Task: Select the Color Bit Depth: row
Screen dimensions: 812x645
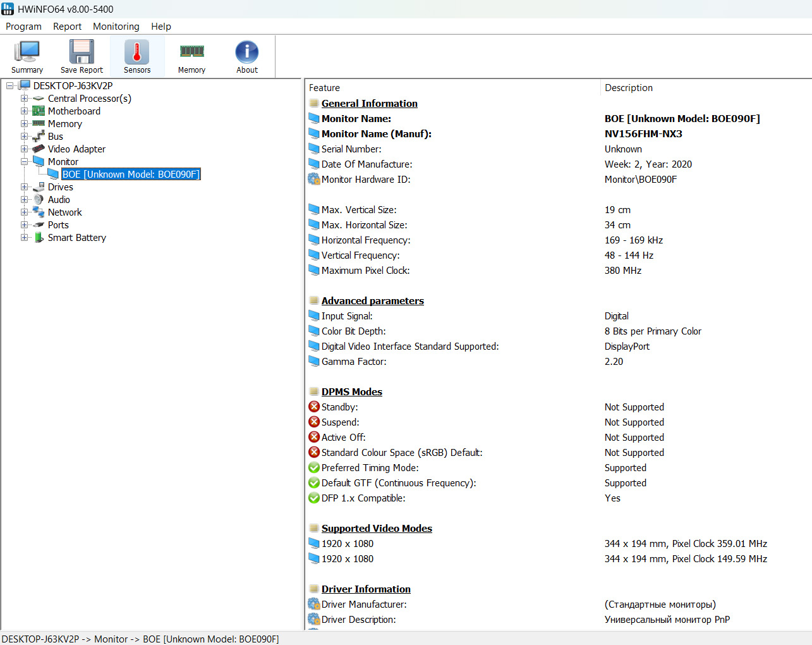Action: (x=559, y=331)
